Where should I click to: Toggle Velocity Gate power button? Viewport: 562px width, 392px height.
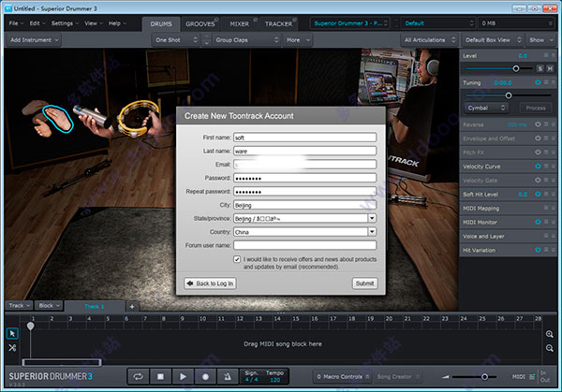coord(538,180)
